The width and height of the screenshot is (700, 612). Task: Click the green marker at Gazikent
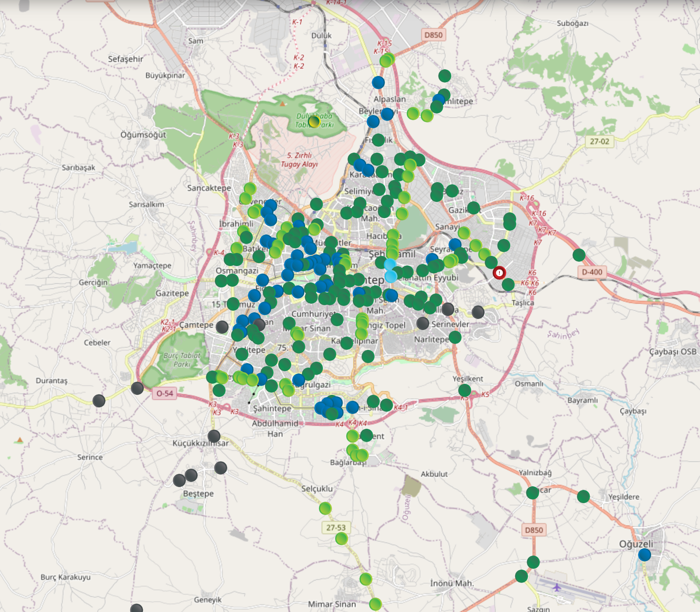click(474, 208)
